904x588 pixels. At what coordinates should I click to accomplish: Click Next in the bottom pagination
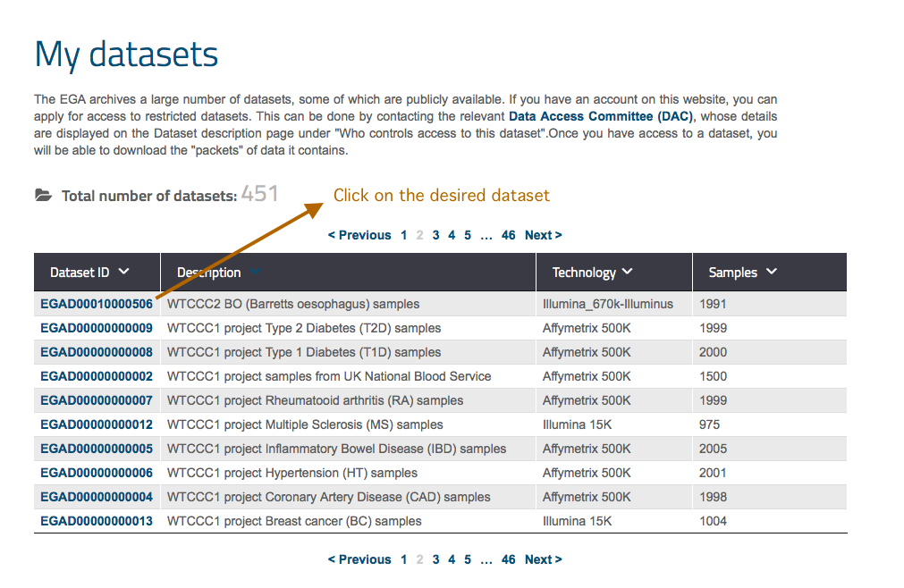click(x=543, y=559)
